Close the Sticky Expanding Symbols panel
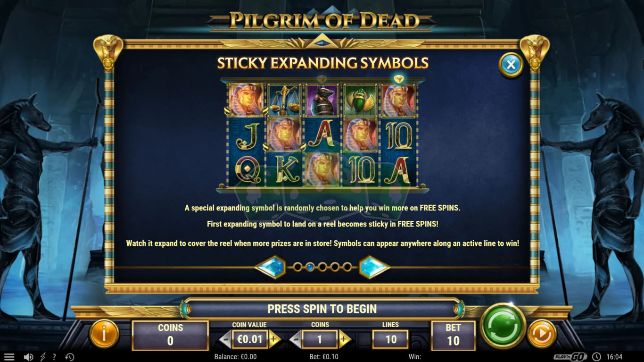The width and height of the screenshot is (644, 362). click(x=511, y=65)
